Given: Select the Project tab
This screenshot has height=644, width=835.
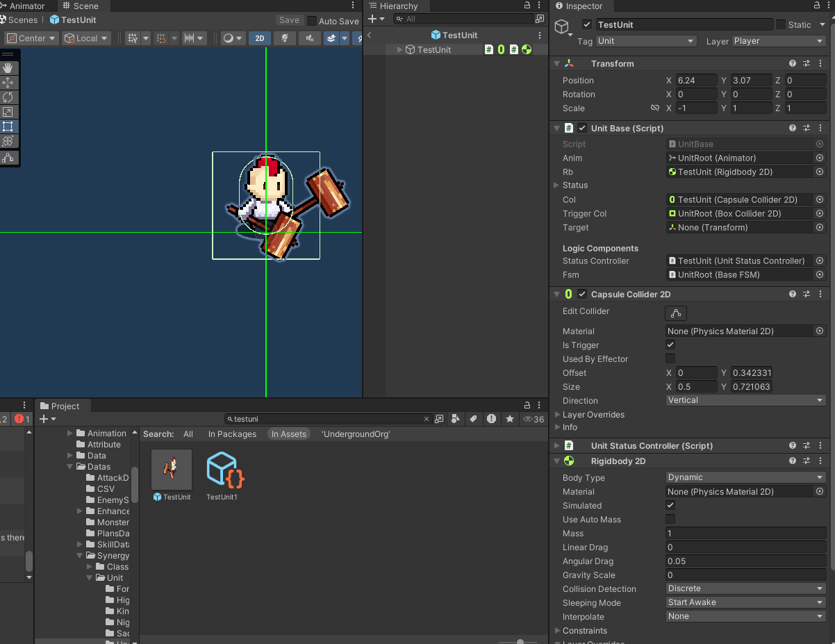Looking at the screenshot, I should pyautogui.click(x=65, y=406).
